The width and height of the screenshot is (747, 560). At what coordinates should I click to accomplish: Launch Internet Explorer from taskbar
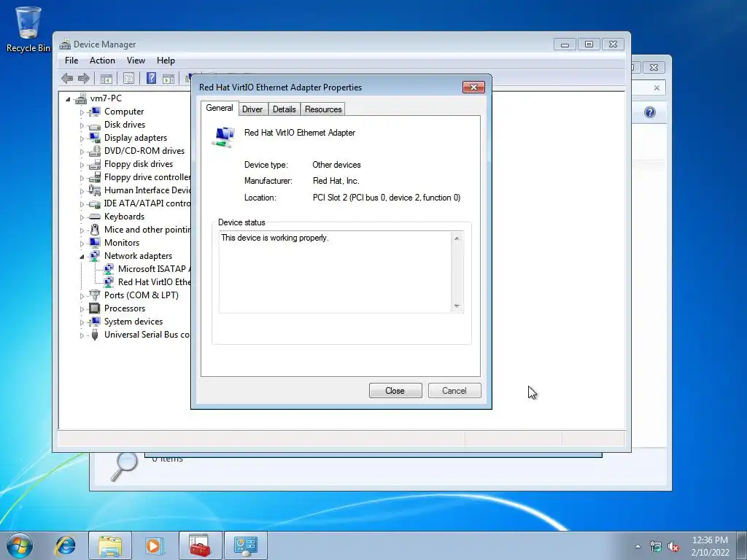[x=65, y=545]
